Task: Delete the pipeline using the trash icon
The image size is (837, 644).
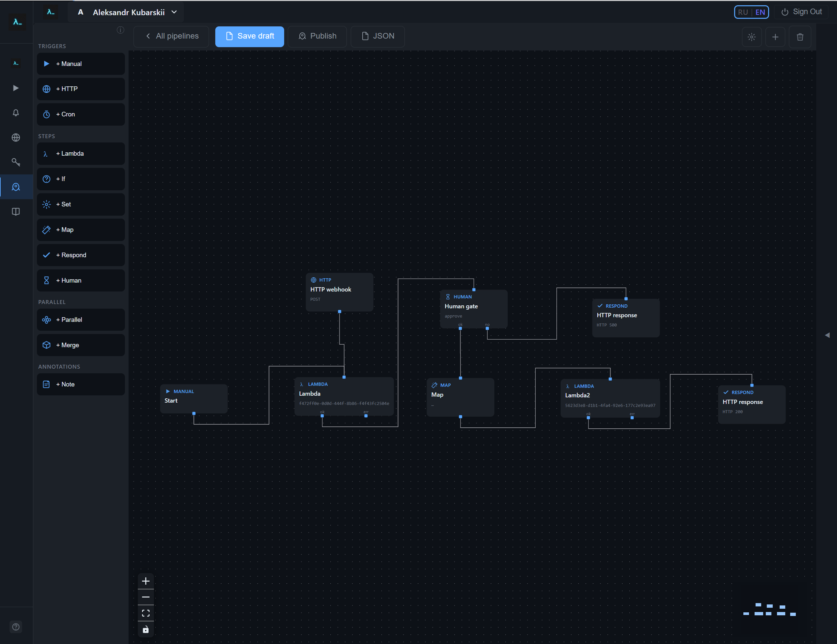Action: point(800,37)
